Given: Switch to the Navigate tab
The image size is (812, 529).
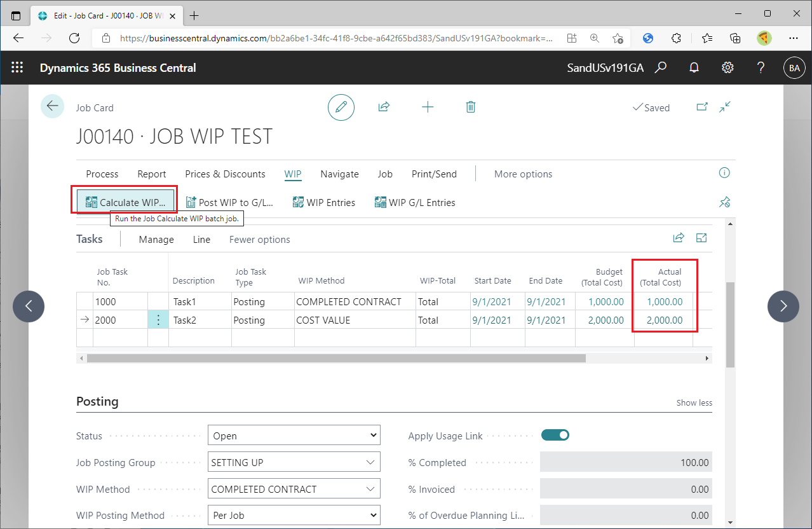Looking at the screenshot, I should point(339,174).
